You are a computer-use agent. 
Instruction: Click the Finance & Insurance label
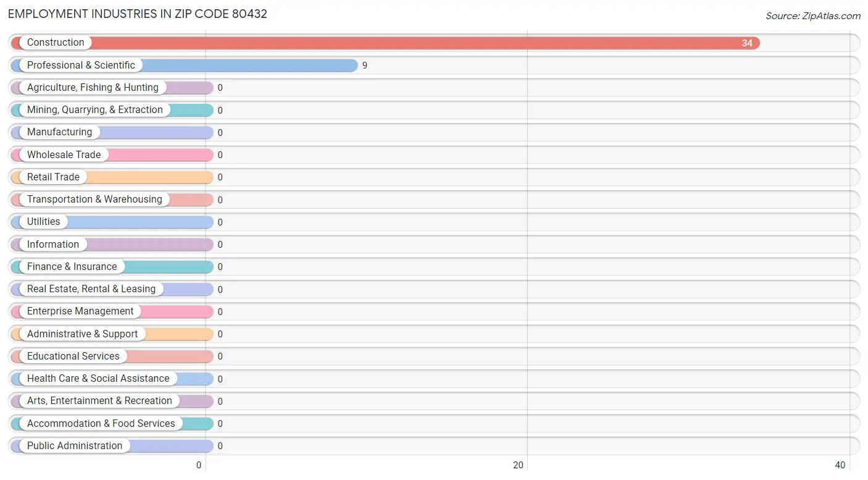click(72, 266)
